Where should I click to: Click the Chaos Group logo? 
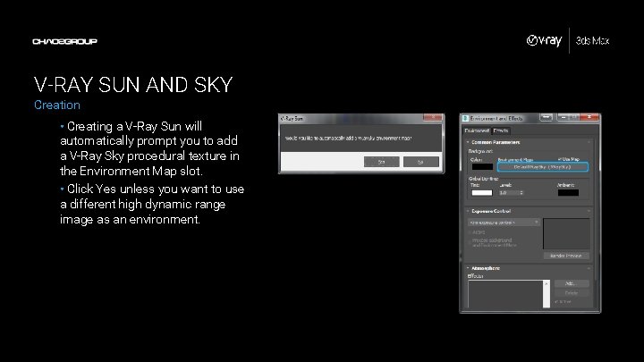[x=65, y=41]
